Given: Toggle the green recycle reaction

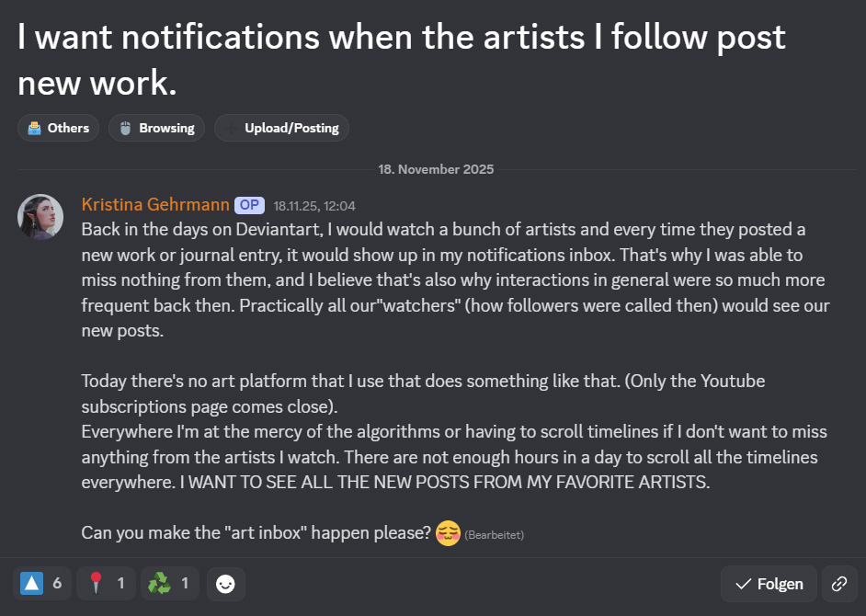Looking at the screenshot, I should 170,583.
